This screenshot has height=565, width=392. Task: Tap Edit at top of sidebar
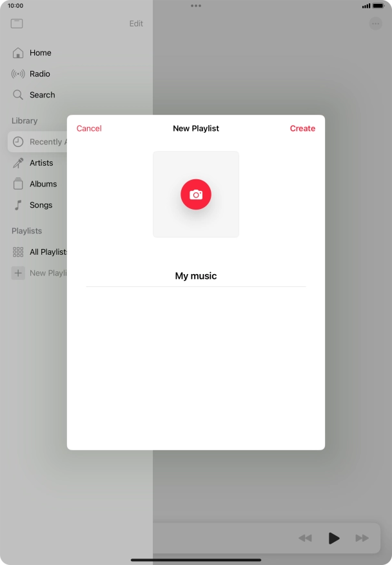coord(136,24)
